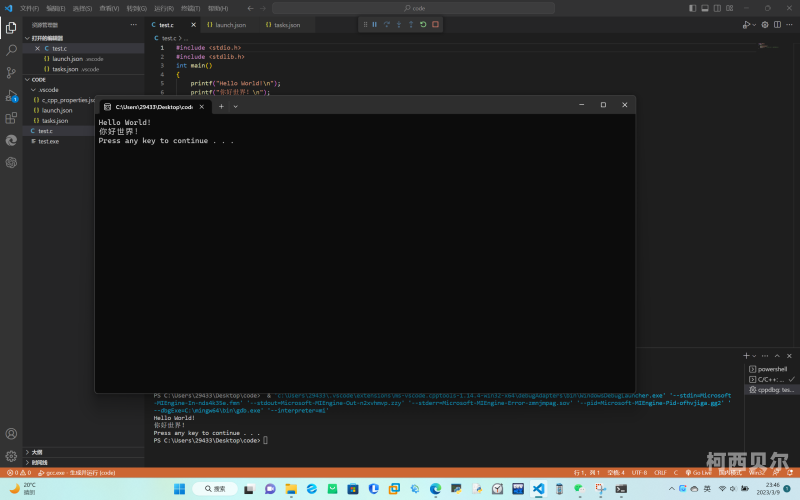Click errors and warnings count
Screen dimensions: 800x500
tap(19, 473)
